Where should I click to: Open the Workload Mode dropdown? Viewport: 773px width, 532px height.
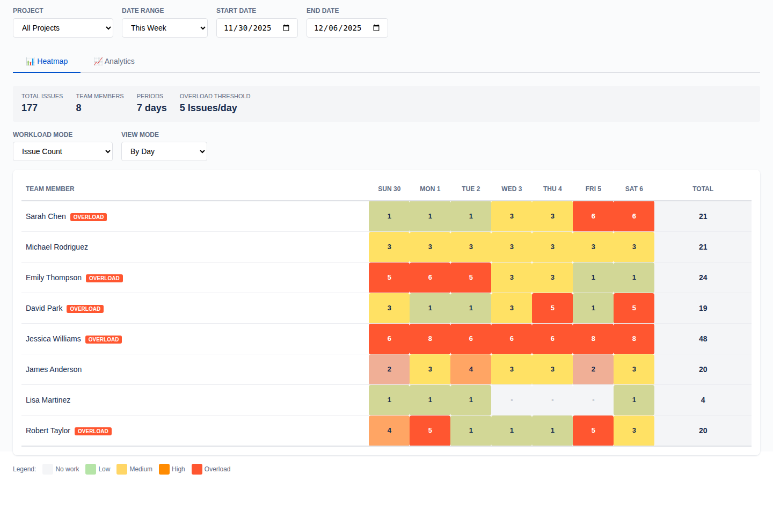62,151
